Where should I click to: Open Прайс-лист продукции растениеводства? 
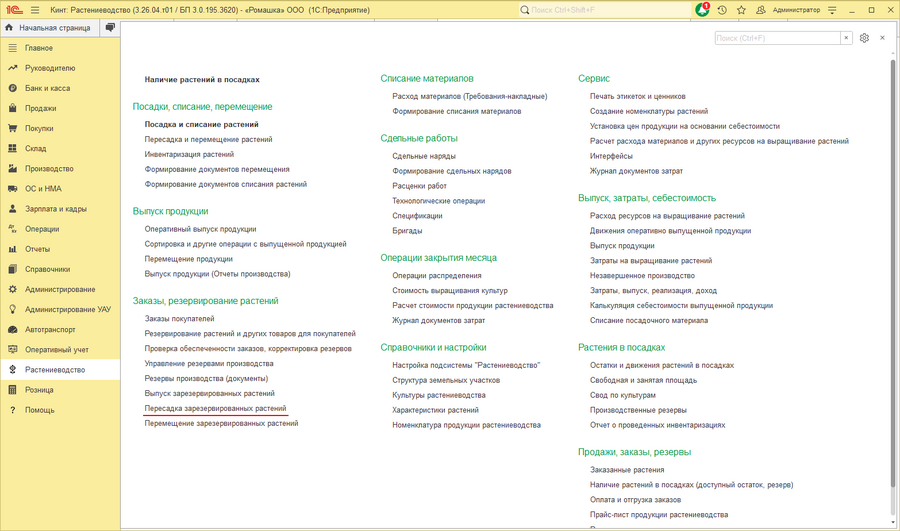coord(659,514)
